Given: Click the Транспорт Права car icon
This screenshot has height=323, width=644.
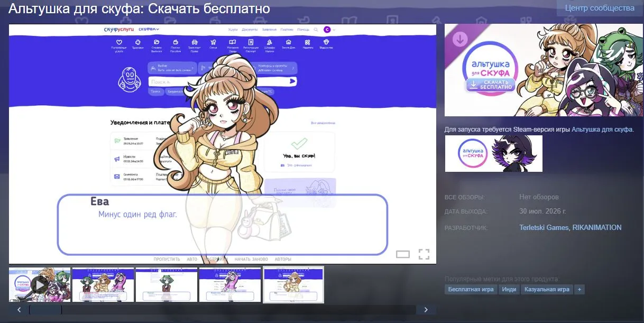Looking at the screenshot, I should tap(195, 42).
